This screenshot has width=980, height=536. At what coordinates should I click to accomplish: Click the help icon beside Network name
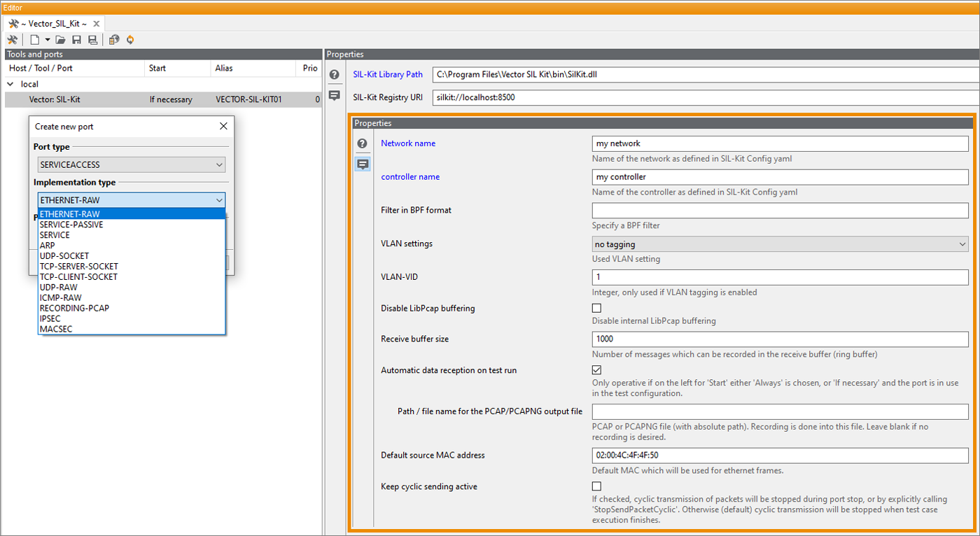tap(362, 143)
